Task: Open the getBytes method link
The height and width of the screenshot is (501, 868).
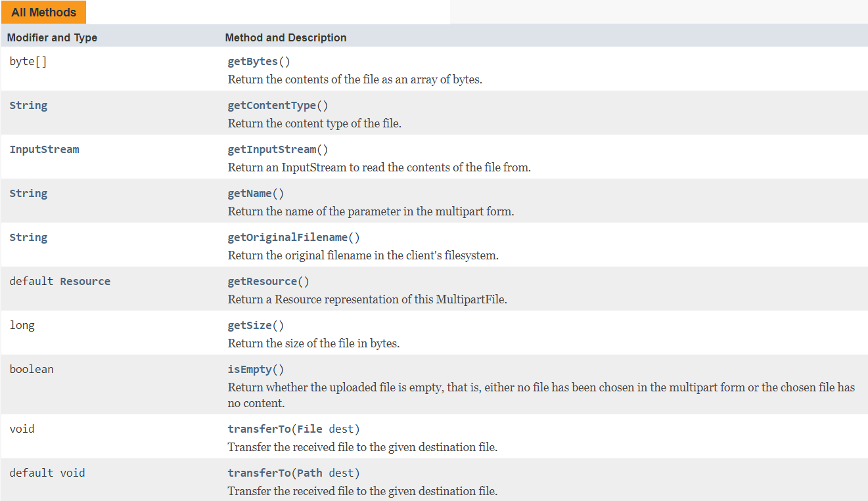Action: click(253, 62)
